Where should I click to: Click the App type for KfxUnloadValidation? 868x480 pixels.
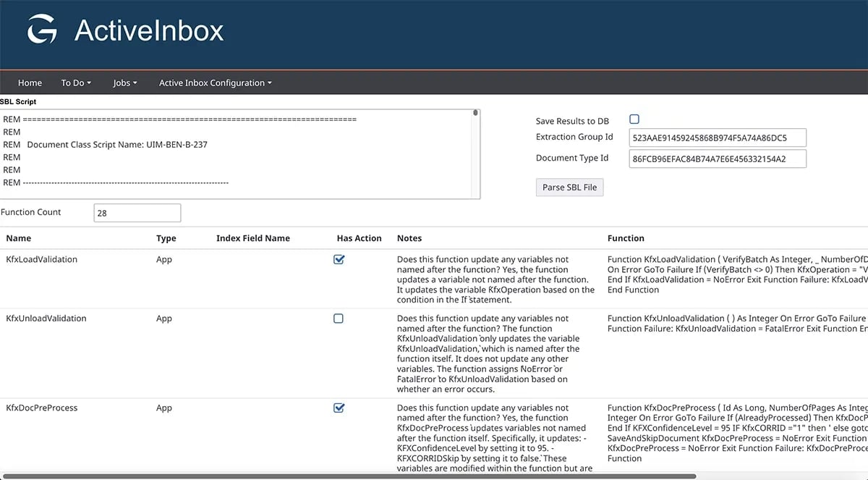tap(164, 319)
